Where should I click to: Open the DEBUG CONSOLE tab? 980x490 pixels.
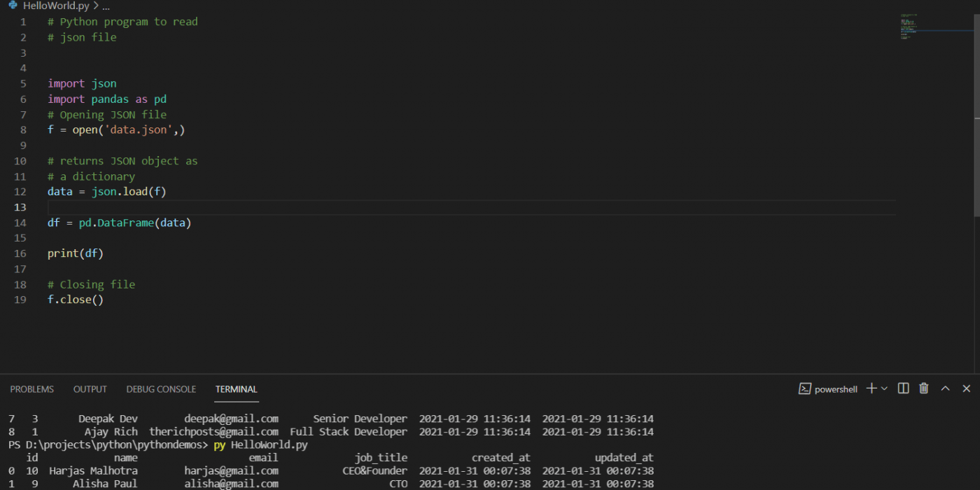(161, 388)
